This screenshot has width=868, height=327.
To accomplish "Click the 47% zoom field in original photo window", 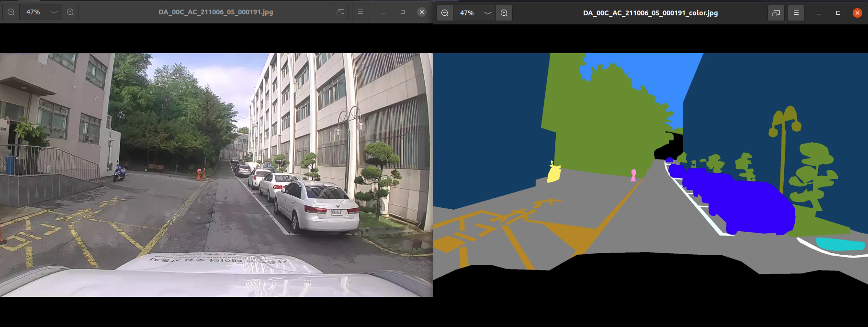I will 33,12.
